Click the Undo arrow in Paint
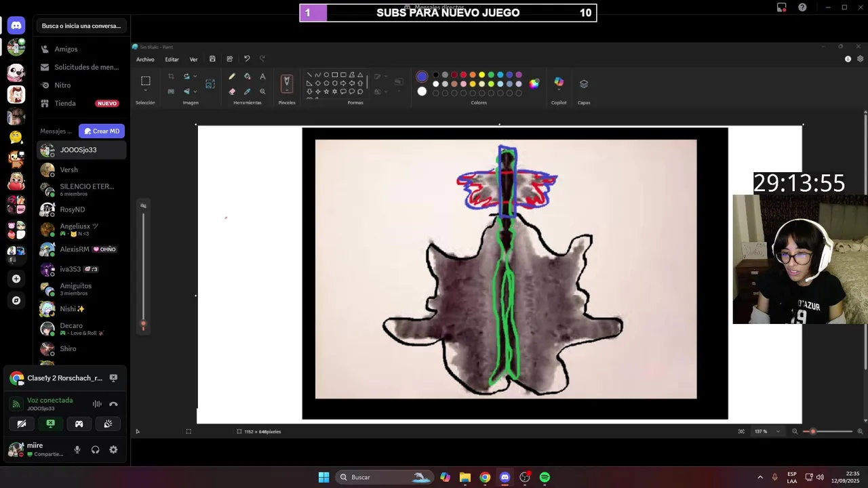This screenshot has height=488, width=868. [x=247, y=59]
